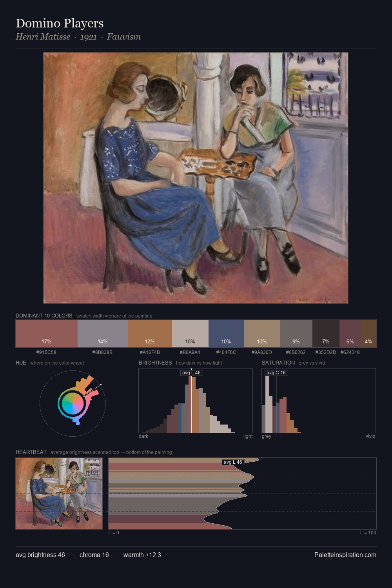Pick the brown-orange 12% swatch

pyautogui.click(x=150, y=334)
